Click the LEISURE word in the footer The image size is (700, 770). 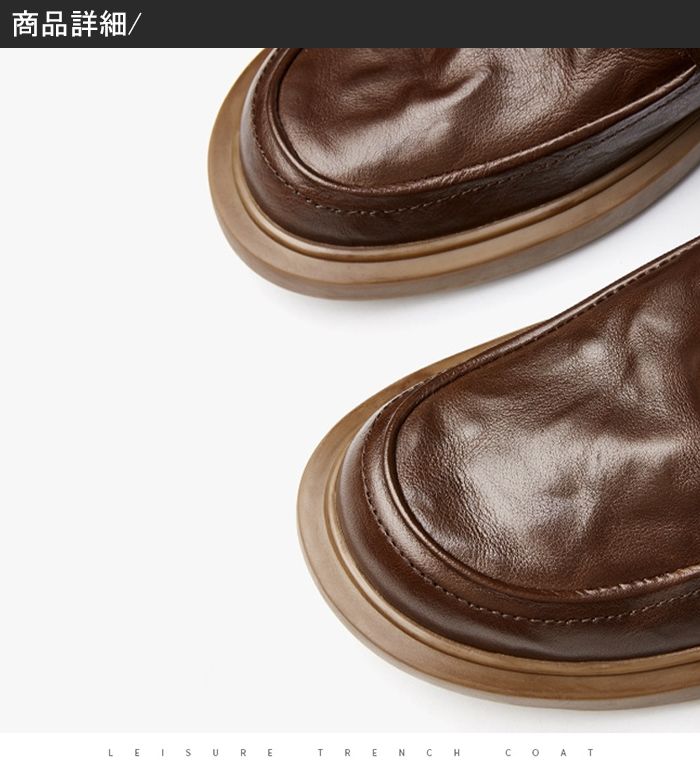[190, 752]
